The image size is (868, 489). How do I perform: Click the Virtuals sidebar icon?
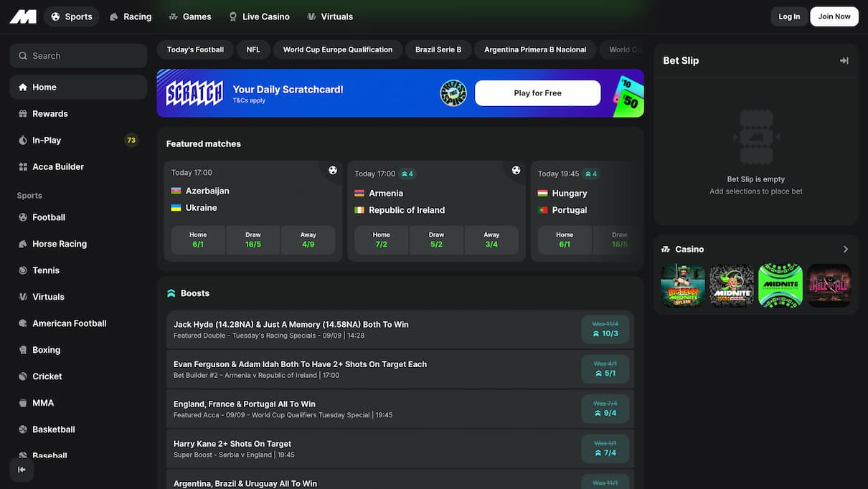[23, 297]
